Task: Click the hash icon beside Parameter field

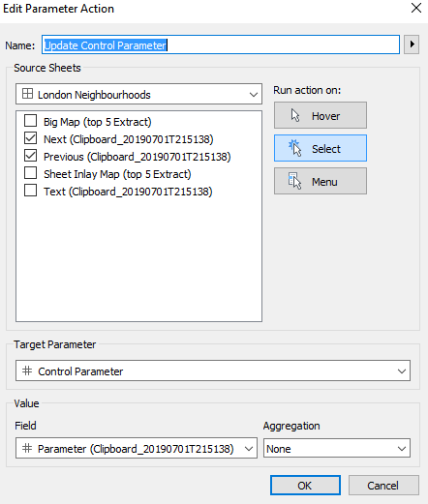Action: 27,448
